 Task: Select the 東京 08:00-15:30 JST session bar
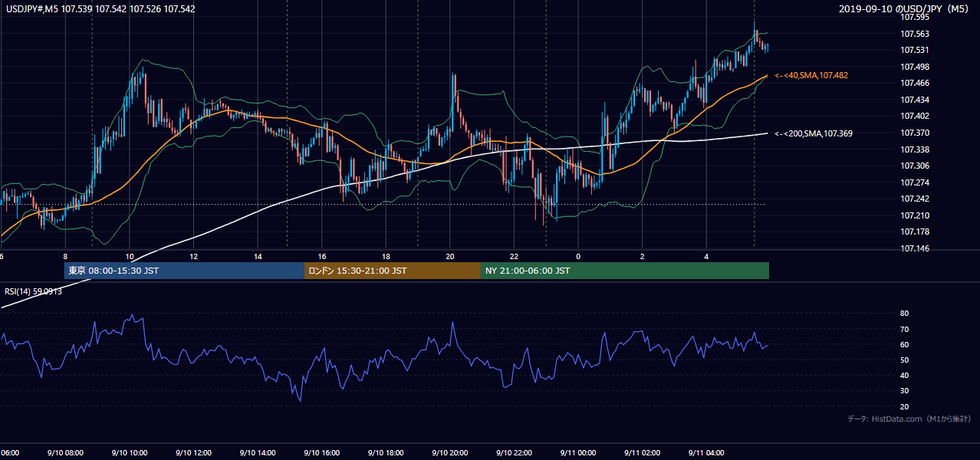point(185,271)
